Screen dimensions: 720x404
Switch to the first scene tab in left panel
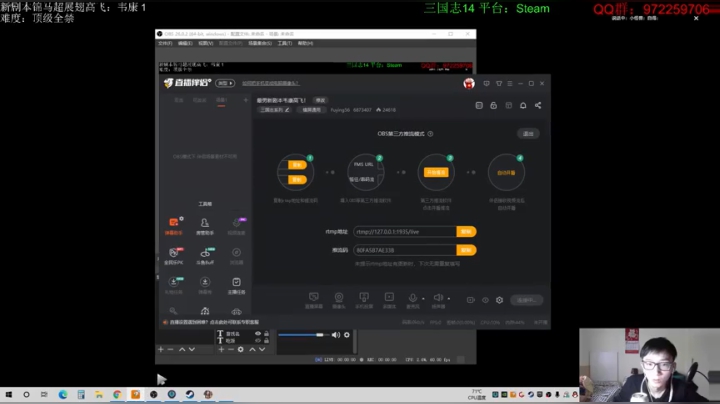179,100
